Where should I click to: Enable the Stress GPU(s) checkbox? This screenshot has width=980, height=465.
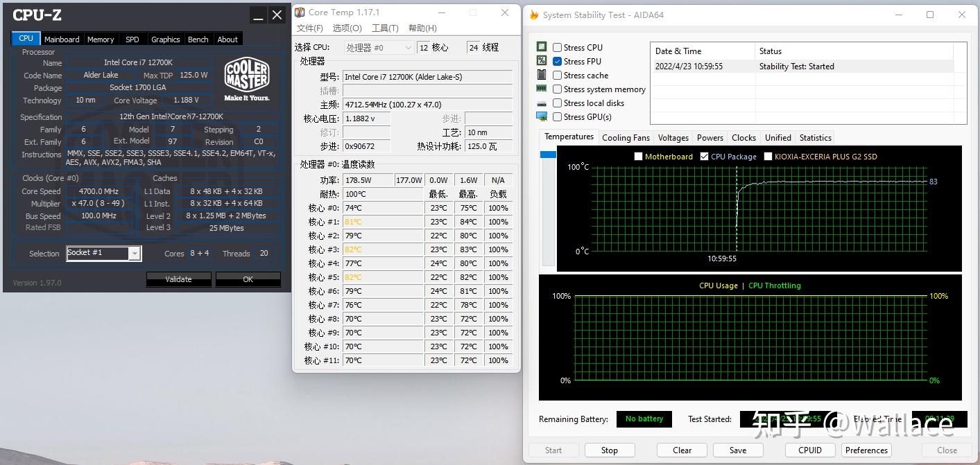coord(557,116)
